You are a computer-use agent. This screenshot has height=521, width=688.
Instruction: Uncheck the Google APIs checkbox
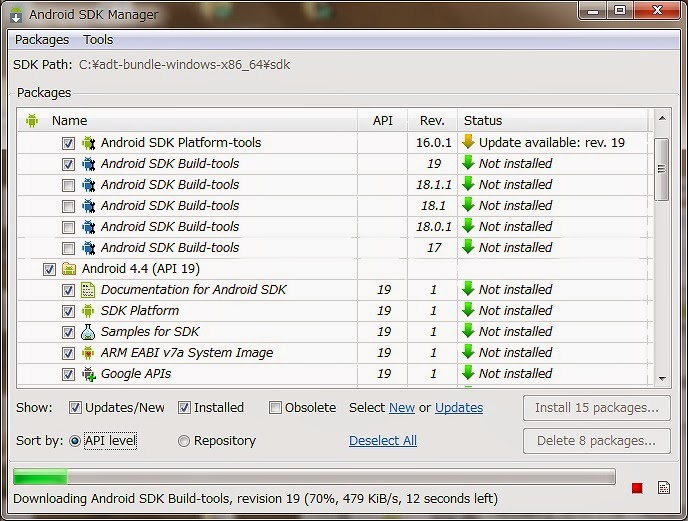coord(68,374)
